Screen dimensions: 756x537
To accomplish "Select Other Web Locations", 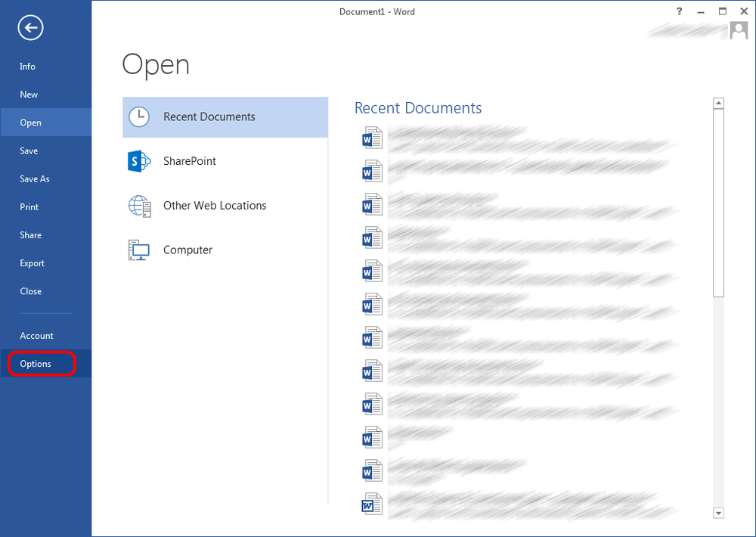I will click(x=225, y=206).
